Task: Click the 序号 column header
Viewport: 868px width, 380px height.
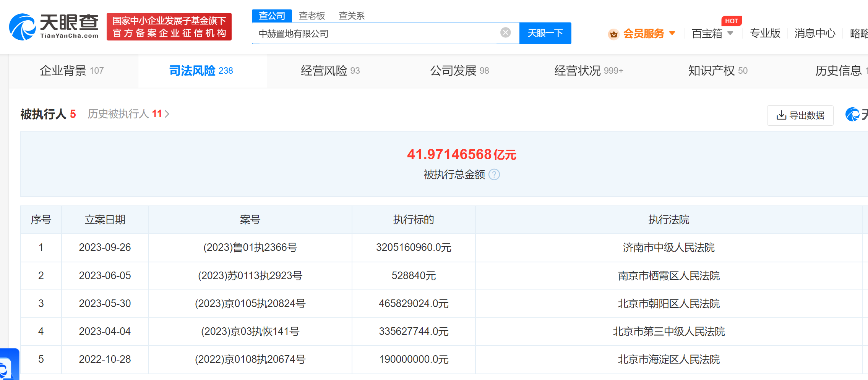Action: [x=41, y=220]
